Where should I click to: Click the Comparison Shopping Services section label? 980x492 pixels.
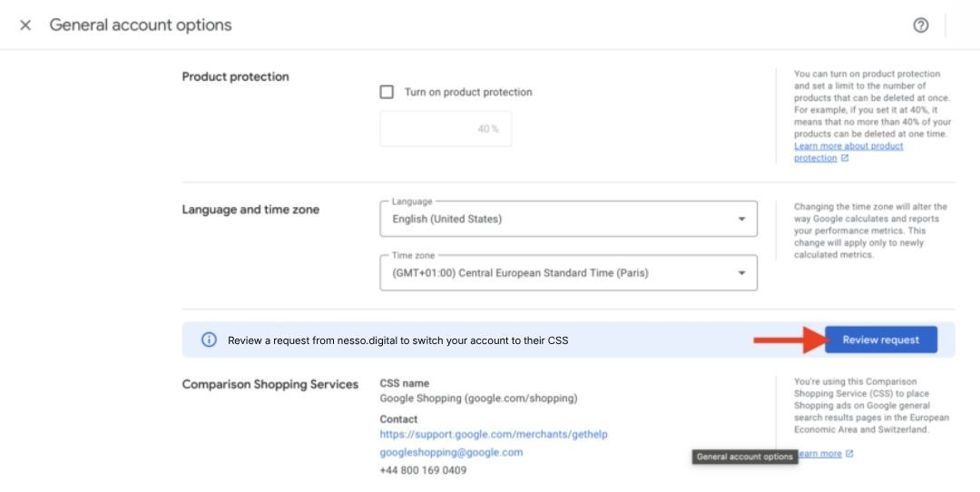click(x=270, y=385)
